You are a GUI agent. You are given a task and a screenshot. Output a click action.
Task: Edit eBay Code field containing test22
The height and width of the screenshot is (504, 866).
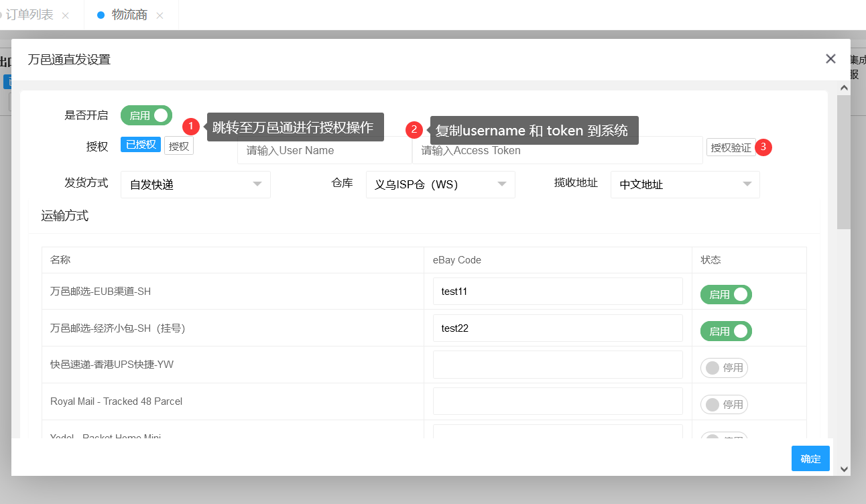click(x=558, y=328)
